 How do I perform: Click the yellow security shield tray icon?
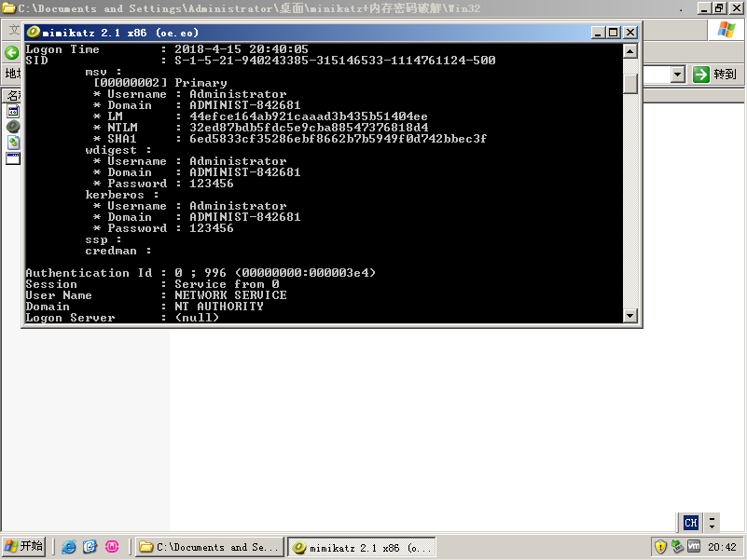tap(660, 547)
